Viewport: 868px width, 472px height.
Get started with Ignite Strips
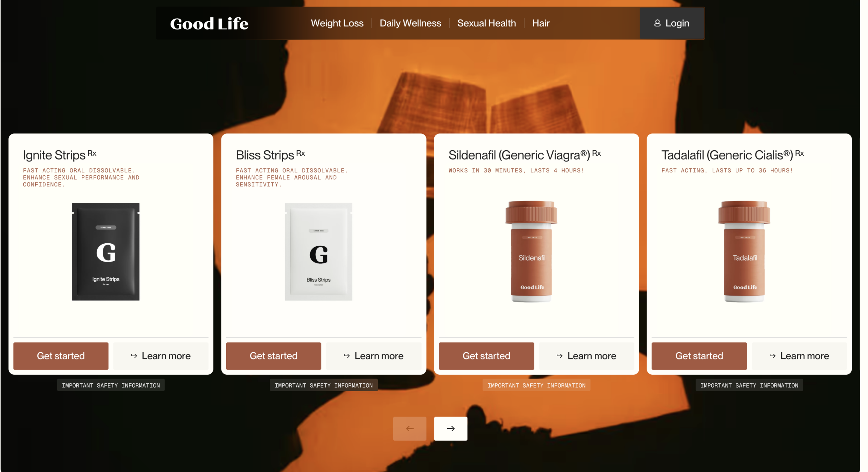[61, 356]
